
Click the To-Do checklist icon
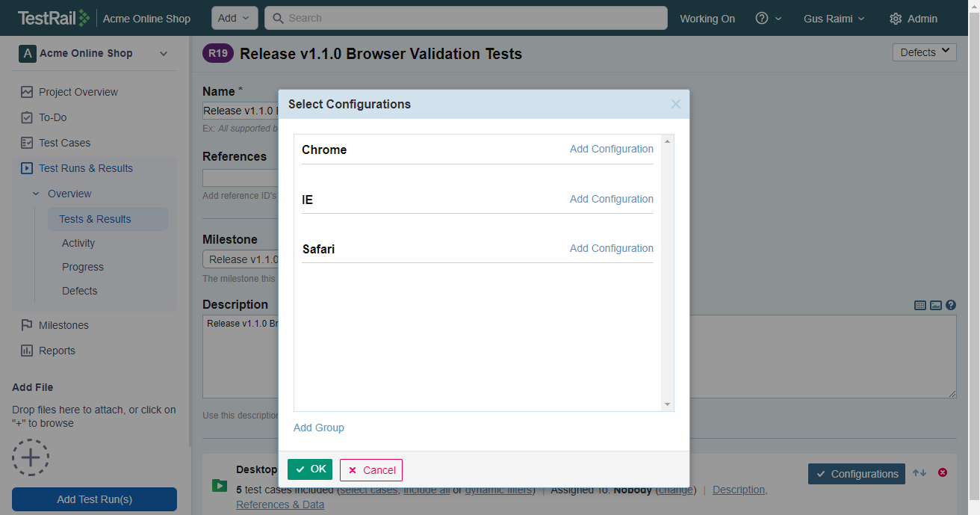[27, 117]
